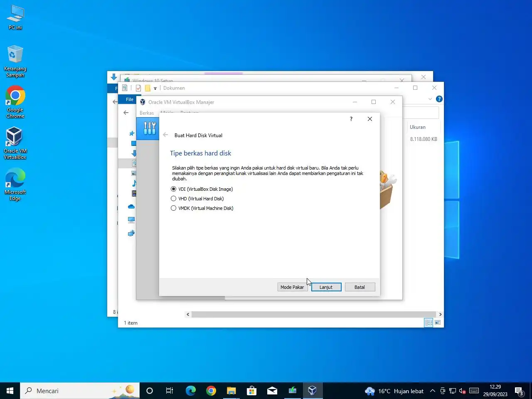Image resolution: width=532 pixels, height=399 pixels.
Task: Open the Windows Start menu
Action: click(10, 391)
